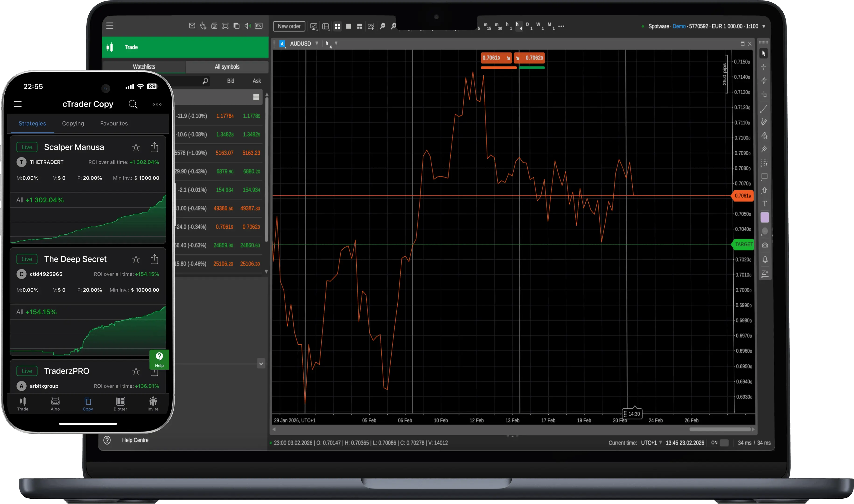Switch to the Watchlists tab

(x=144, y=67)
